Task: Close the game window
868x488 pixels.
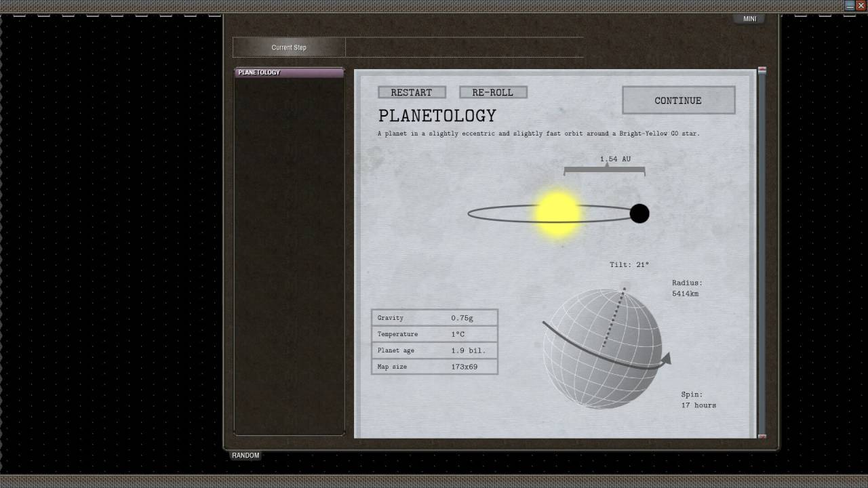Action: point(861,5)
